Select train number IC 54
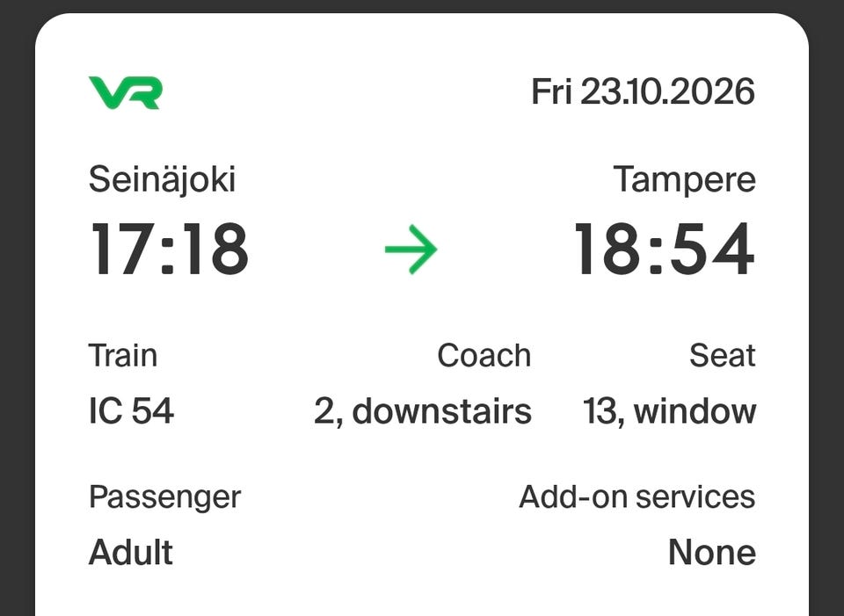This screenshot has width=844, height=616. pyautogui.click(x=131, y=411)
